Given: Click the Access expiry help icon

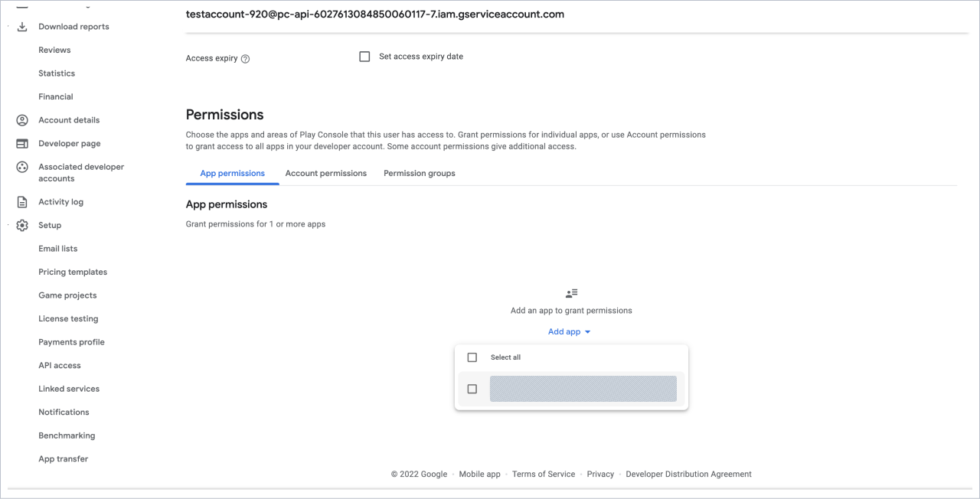Looking at the screenshot, I should [x=245, y=59].
